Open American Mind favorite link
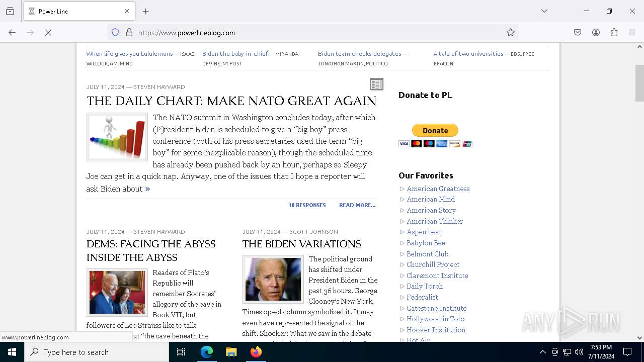Image resolution: width=644 pixels, height=362 pixels. [x=431, y=199]
